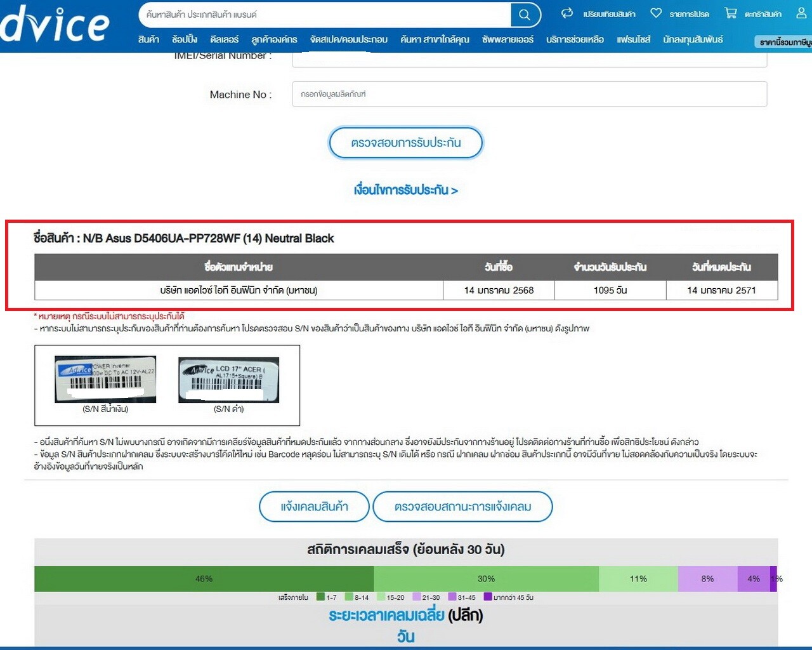812x650 pixels.
Task: Click the 31-45 legend swatch
Action: 452,597
